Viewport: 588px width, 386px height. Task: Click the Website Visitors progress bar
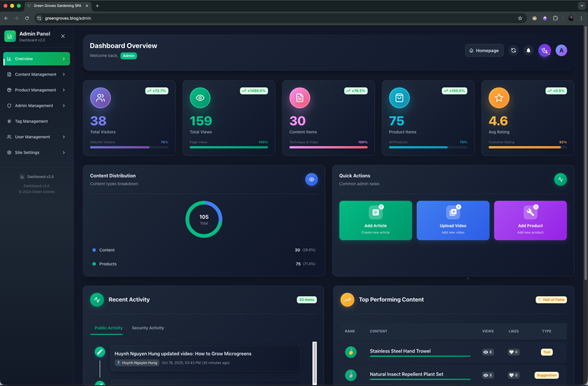click(129, 147)
